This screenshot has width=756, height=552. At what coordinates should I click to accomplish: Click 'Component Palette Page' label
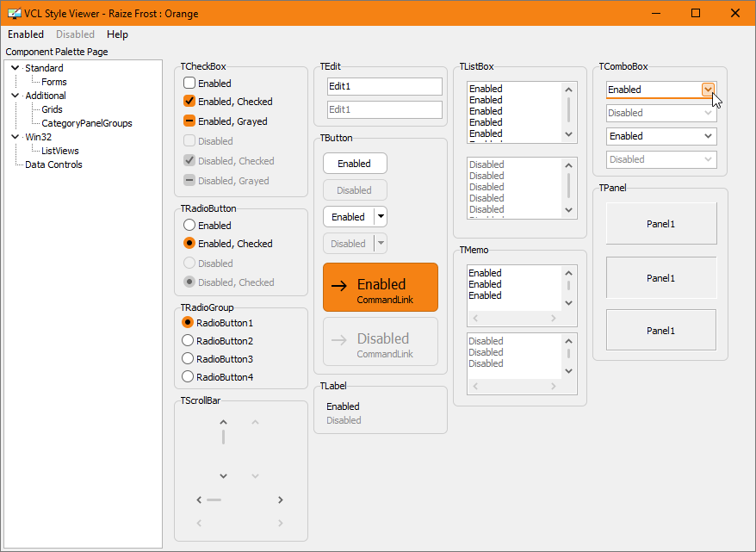[57, 52]
